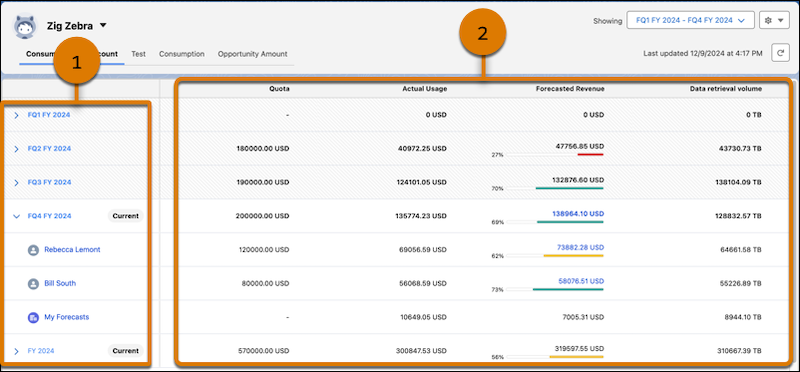Image resolution: width=800 pixels, height=372 pixels.
Task: Click the 80000.00 USD quota cell
Action: click(265, 283)
